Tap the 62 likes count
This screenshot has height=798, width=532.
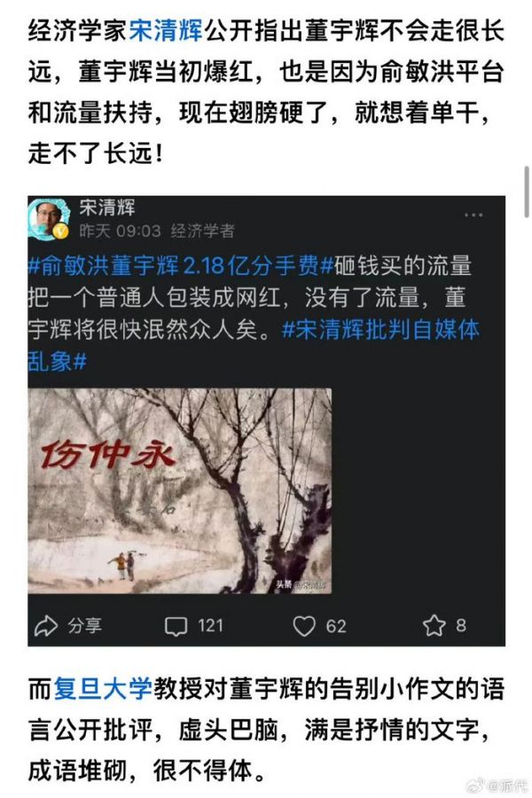(x=336, y=626)
